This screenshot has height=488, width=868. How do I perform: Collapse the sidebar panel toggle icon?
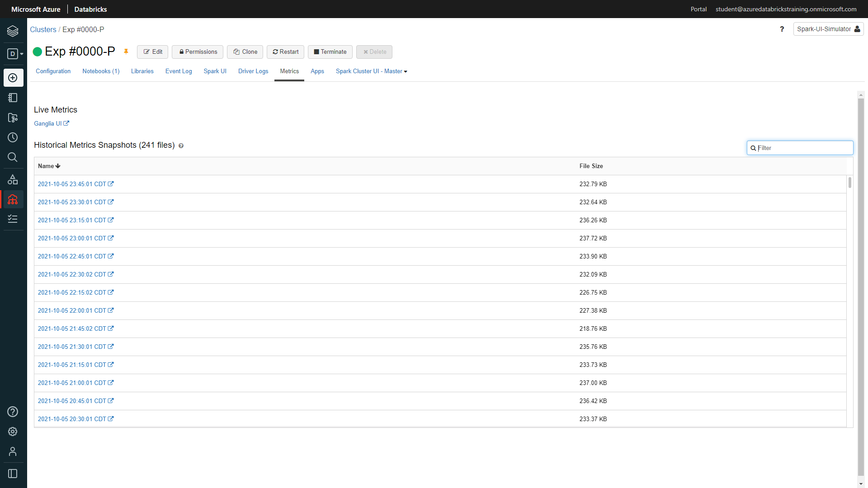pos(13,474)
